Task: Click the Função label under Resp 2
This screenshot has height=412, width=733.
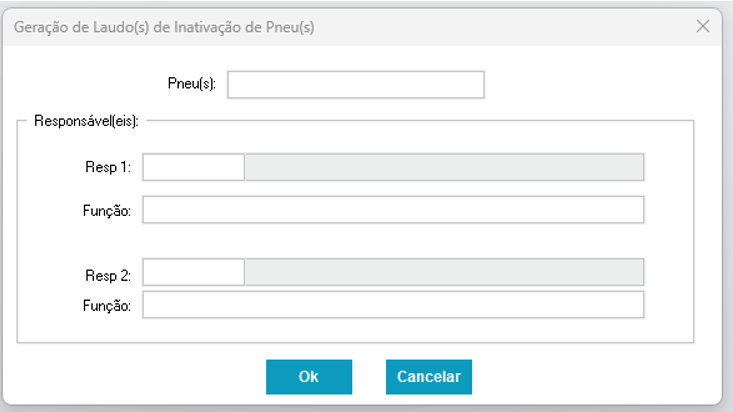Action: pos(110,305)
